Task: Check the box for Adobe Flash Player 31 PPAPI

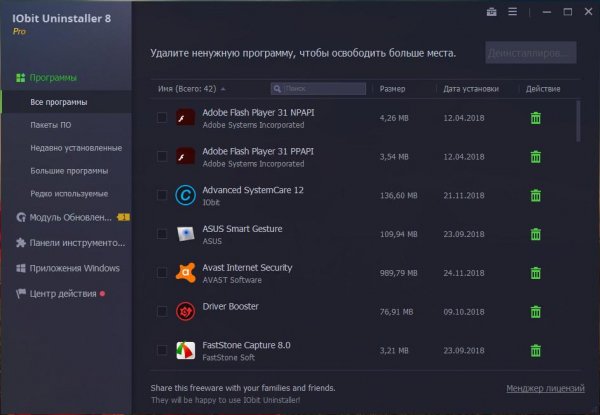Action: pyautogui.click(x=162, y=156)
